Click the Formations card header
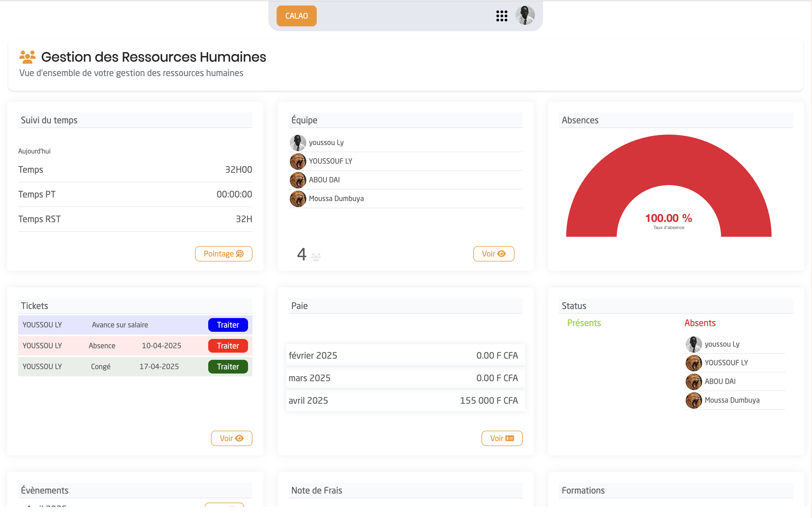 click(676, 490)
